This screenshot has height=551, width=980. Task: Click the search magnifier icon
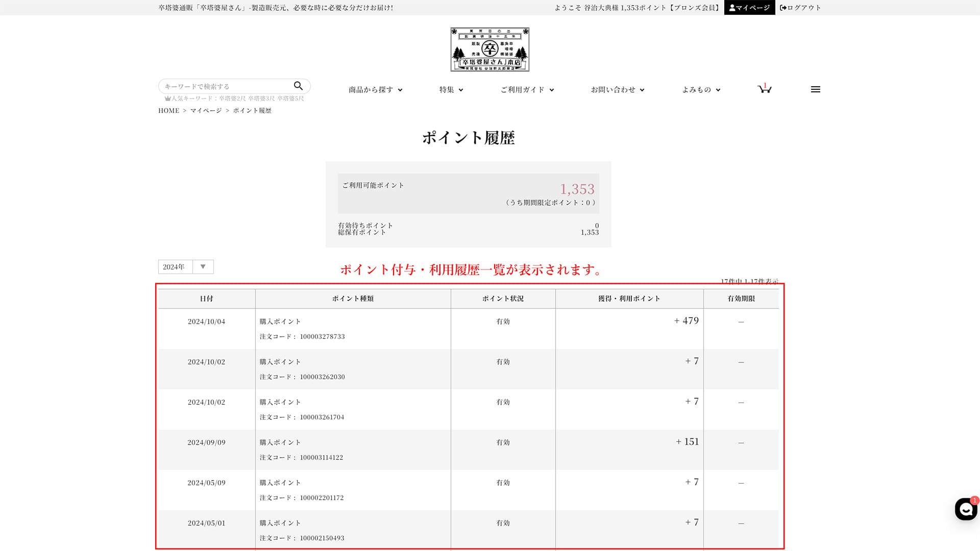(x=298, y=86)
